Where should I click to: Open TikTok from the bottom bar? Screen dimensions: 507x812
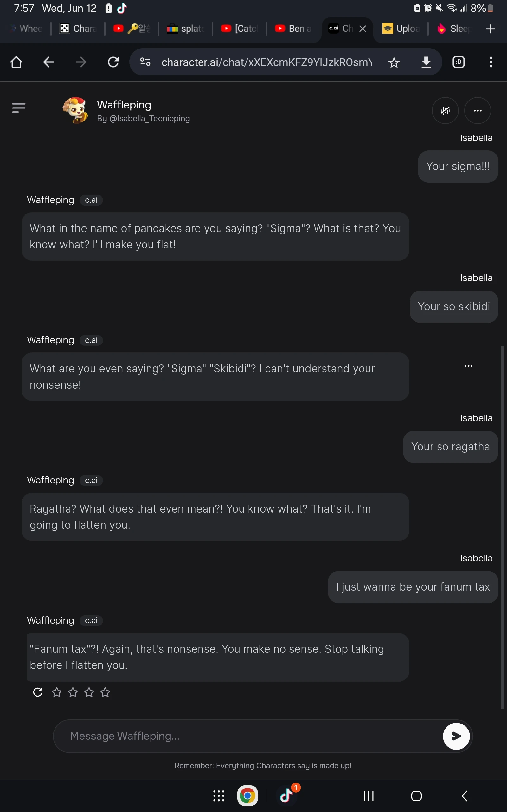coord(287,796)
